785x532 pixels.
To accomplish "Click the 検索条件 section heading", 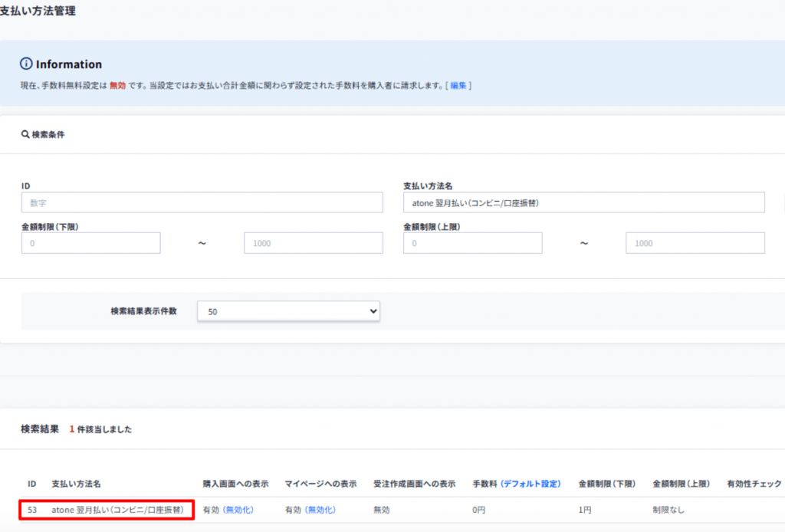I will [x=48, y=134].
